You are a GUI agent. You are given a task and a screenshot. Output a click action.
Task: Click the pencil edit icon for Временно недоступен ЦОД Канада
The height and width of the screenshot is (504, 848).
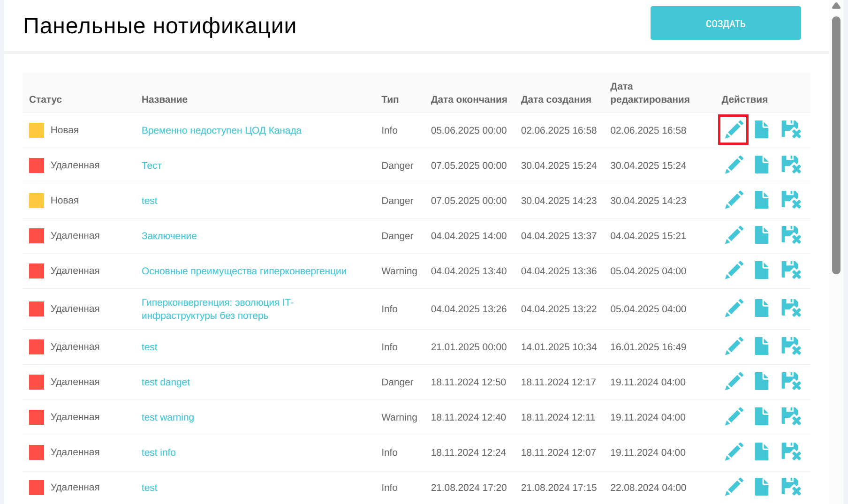point(734,129)
